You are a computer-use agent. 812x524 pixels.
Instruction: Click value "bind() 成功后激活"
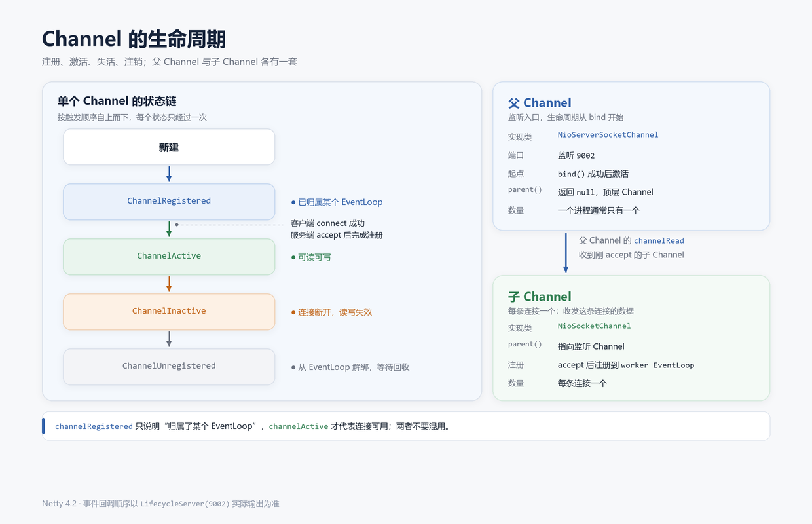[593, 174]
